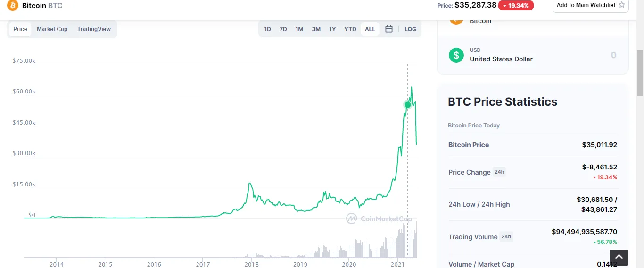This screenshot has height=268, width=644.
Task: Open the calendar date range picker
Action: tap(389, 29)
